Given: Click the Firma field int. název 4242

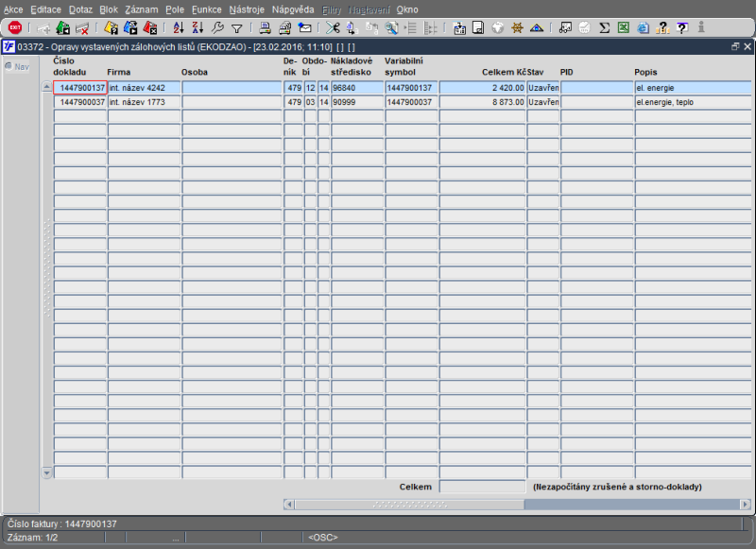Looking at the screenshot, I should click(145, 88).
